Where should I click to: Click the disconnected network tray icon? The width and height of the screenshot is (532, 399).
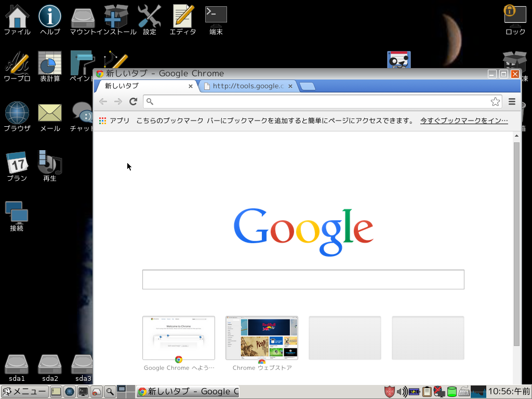point(440,392)
